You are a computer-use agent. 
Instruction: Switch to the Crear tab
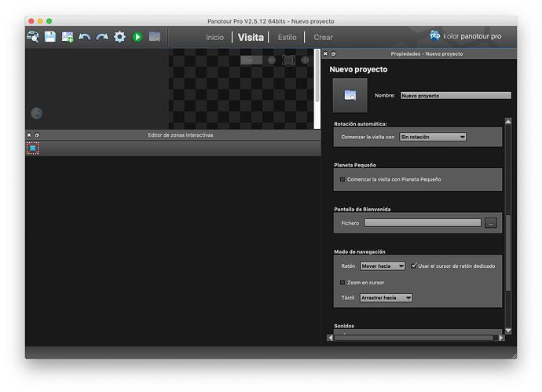coord(323,38)
